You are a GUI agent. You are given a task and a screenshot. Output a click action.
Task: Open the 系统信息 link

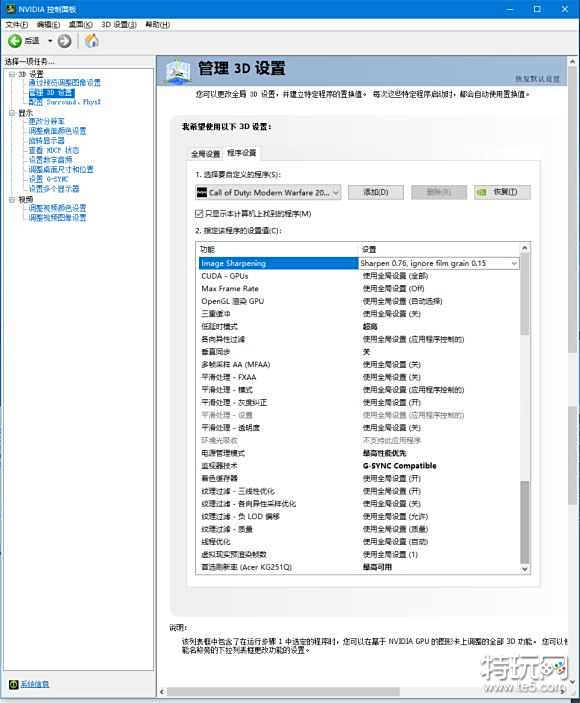coord(35,684)
